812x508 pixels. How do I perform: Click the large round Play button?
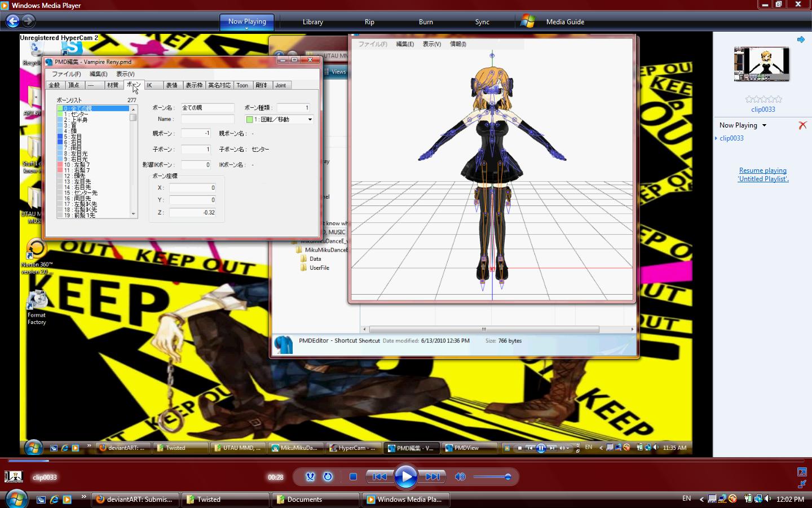tap(405, 476)
